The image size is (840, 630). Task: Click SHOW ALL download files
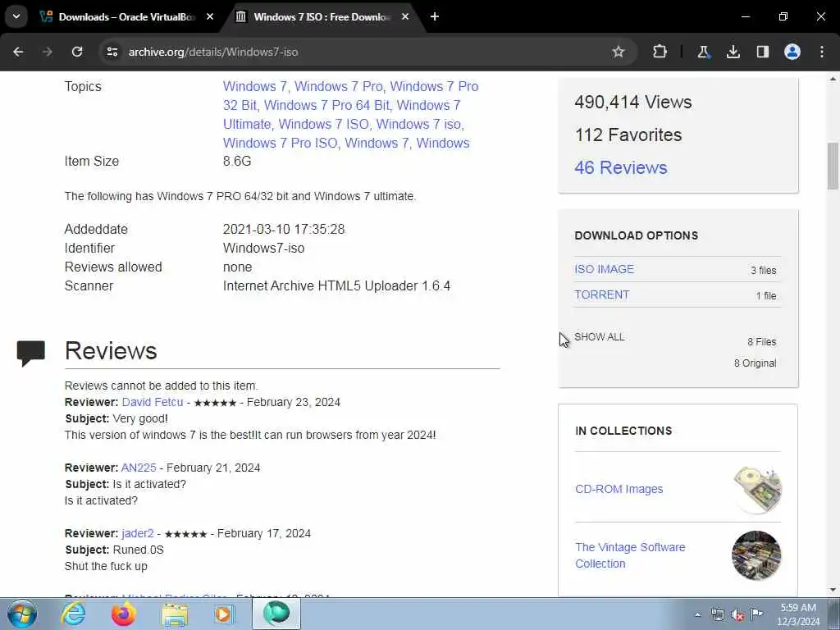click(x=600, y=337)
